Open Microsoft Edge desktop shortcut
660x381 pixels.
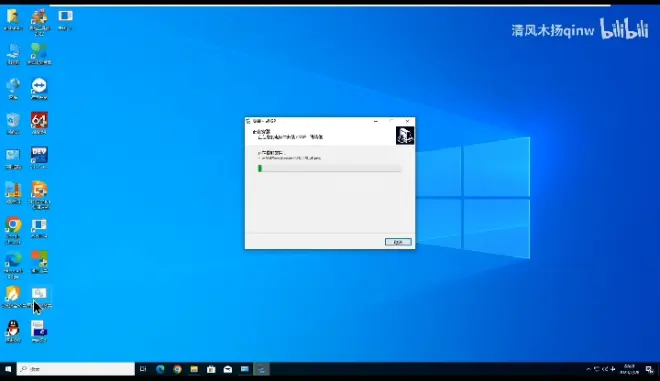(x=13, y=265)
